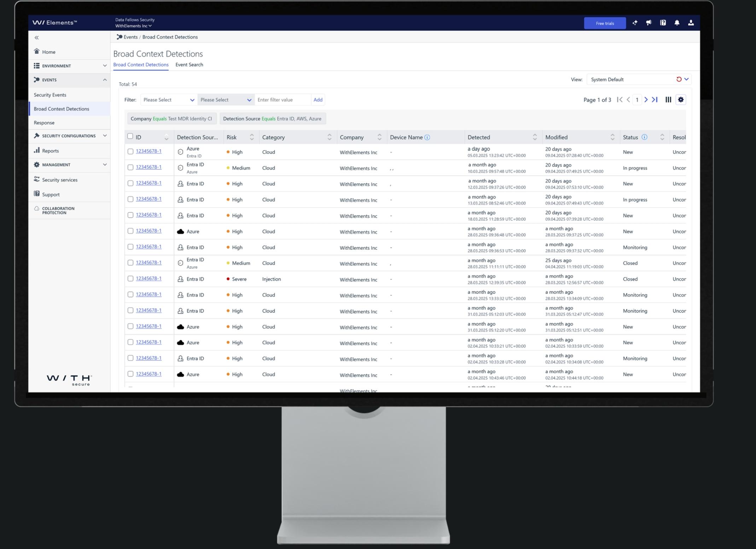This screenshot has height=549, width=756.
Task: Focus the Enter filter value field
Action: tap(283, 100)
